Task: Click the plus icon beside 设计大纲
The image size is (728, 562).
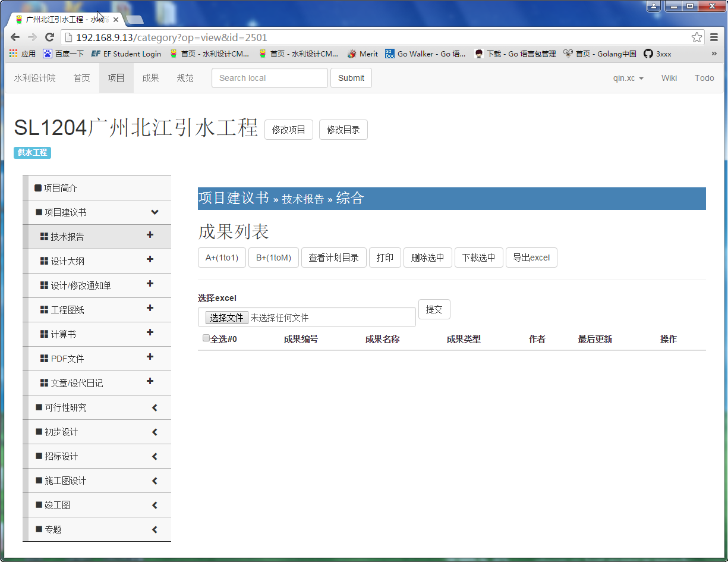Action: [x=150, y=259]
